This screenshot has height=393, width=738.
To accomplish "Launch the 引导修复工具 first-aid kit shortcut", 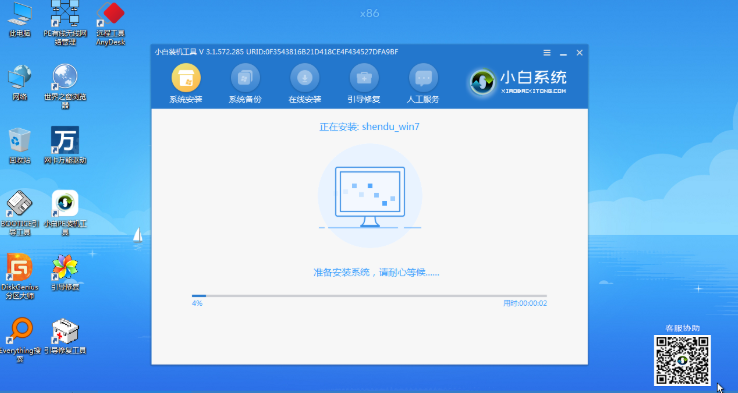I will (x=65, y=337).
